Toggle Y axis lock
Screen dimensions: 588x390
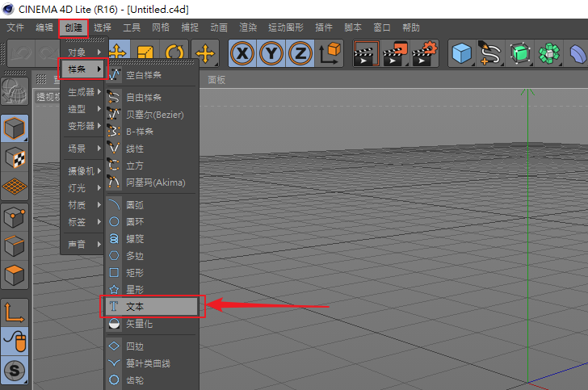271,53
